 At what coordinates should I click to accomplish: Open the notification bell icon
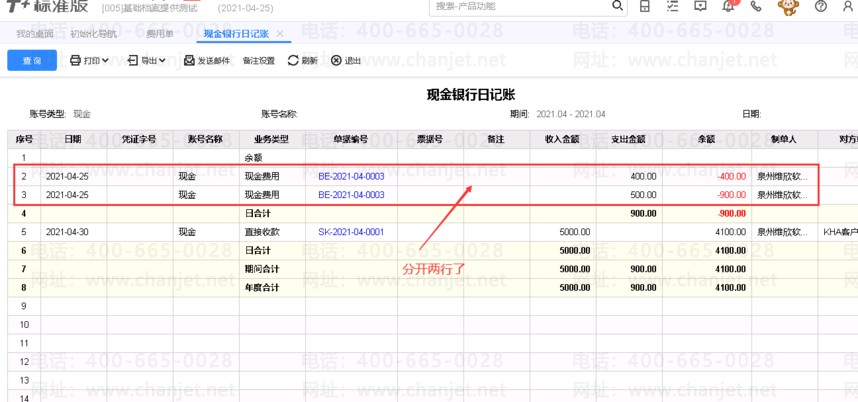pos(728,6)
